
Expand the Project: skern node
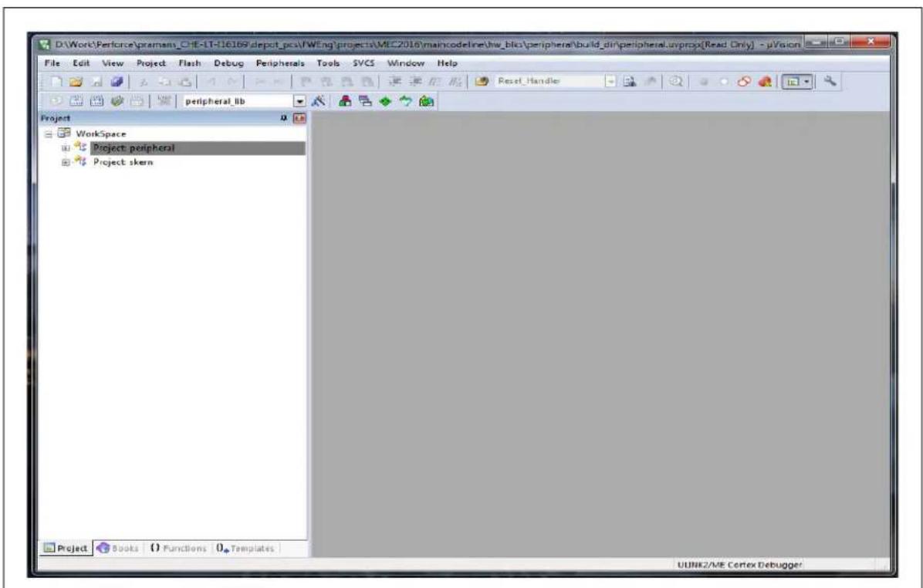tap(66, 162)
